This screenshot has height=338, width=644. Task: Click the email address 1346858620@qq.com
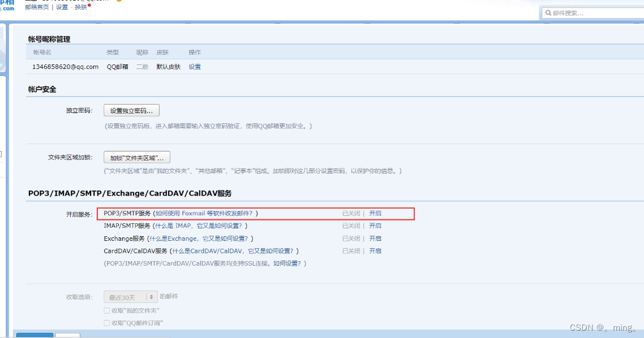[65, 67]
